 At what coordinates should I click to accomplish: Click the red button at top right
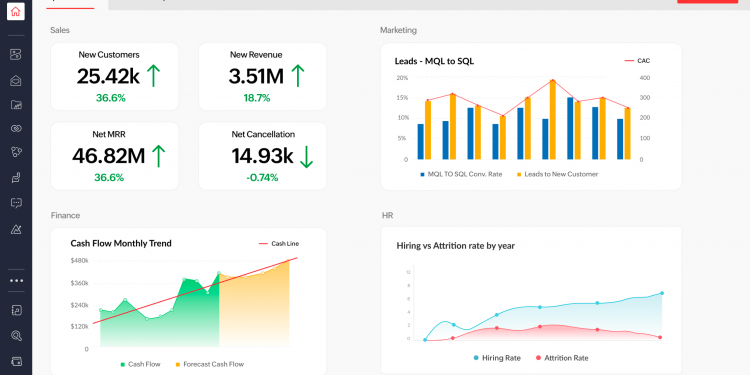(707, 2)
